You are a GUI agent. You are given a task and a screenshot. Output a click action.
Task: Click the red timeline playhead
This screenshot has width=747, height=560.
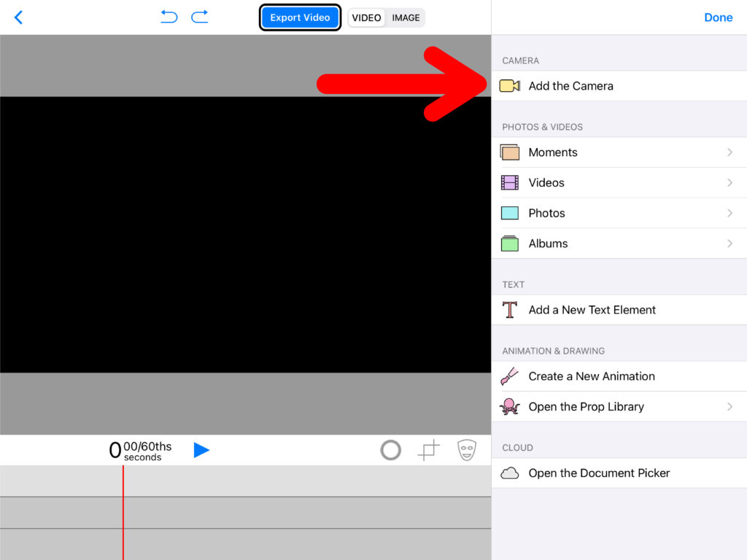tap(123, 512)
